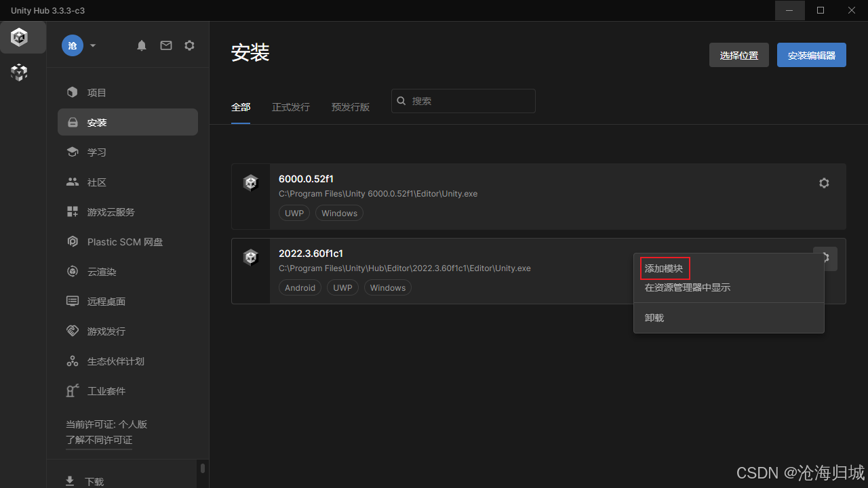Open 游戏云服务 sidebar item
This screenshot has height=488, width=868.
pyautogui.click(x=127, y=211)
